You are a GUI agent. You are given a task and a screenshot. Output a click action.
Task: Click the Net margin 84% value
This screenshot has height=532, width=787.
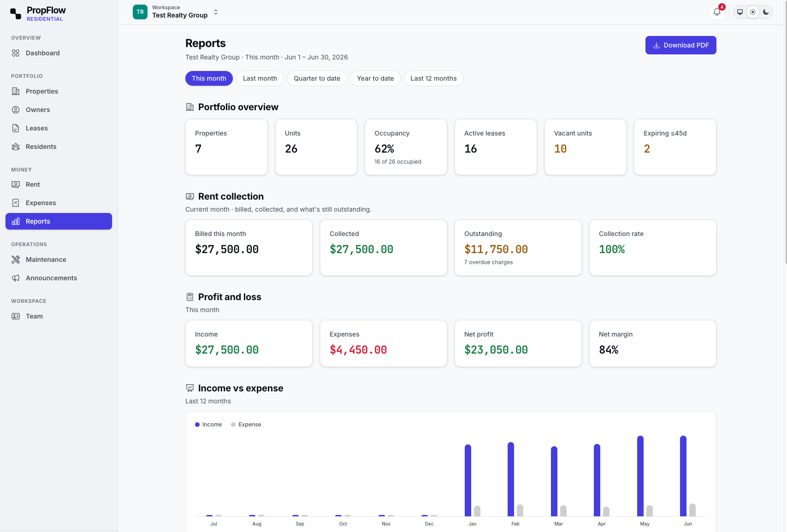click(609, 350)
